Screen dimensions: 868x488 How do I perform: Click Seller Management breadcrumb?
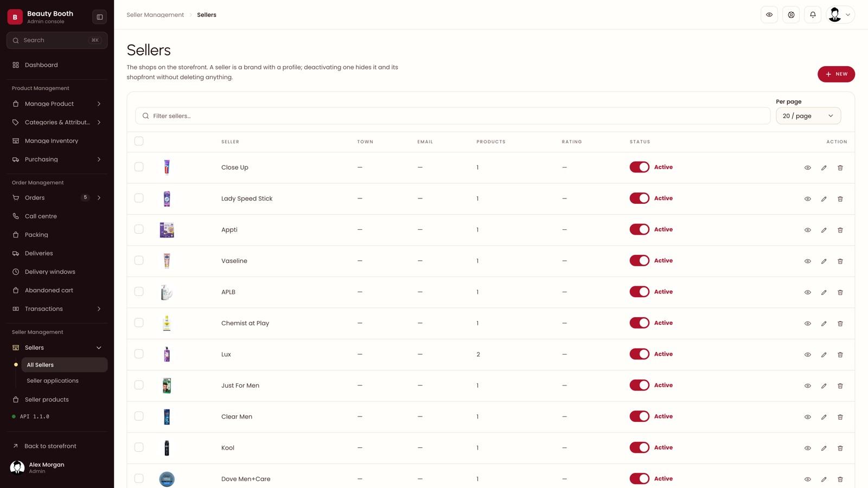(x=155, y=15)
